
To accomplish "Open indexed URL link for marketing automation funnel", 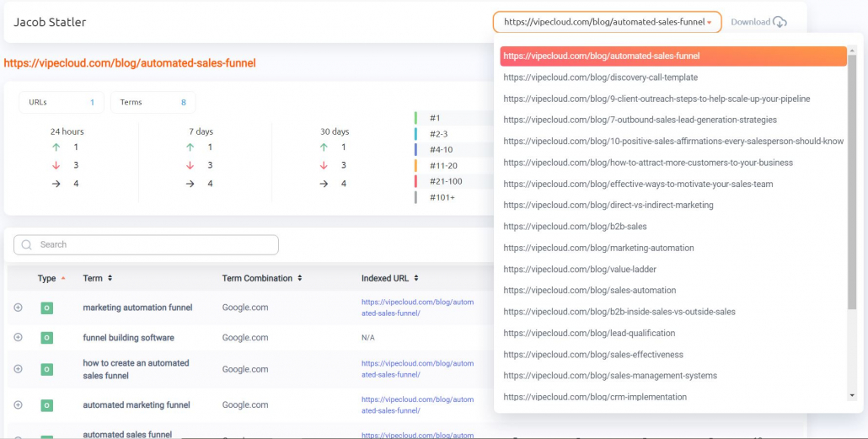I will (417, 308).
